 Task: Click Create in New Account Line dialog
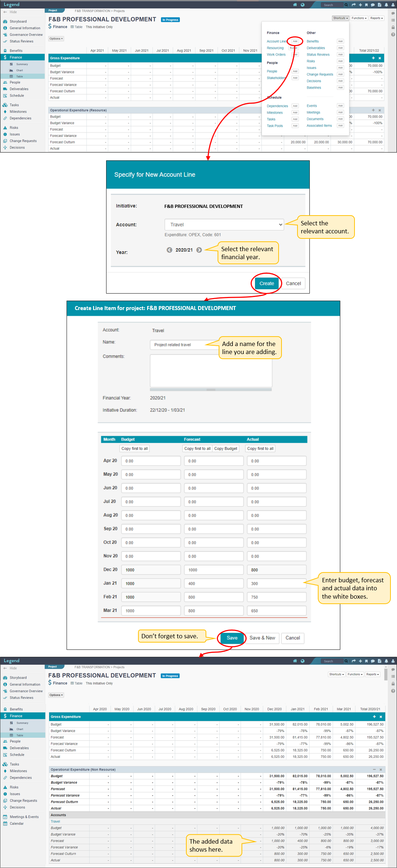point(267,284)
